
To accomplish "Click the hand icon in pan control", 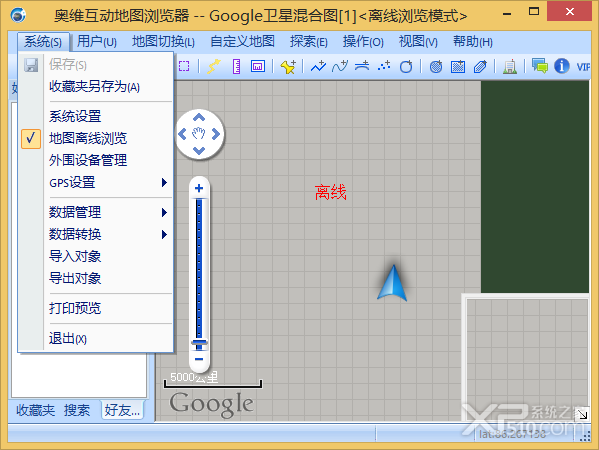I will tap(199, 134).
